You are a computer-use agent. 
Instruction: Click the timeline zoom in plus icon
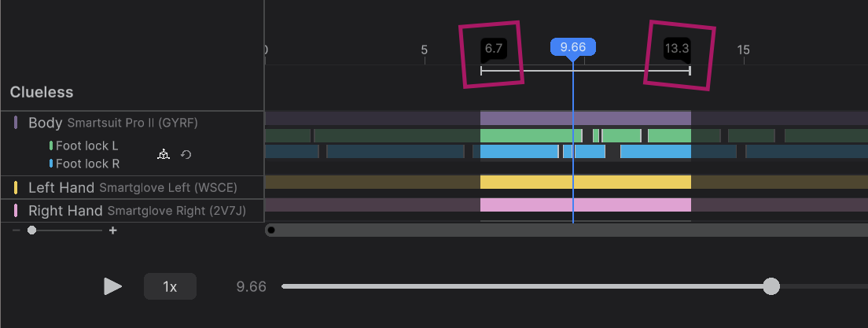click(x=113, y=230)
